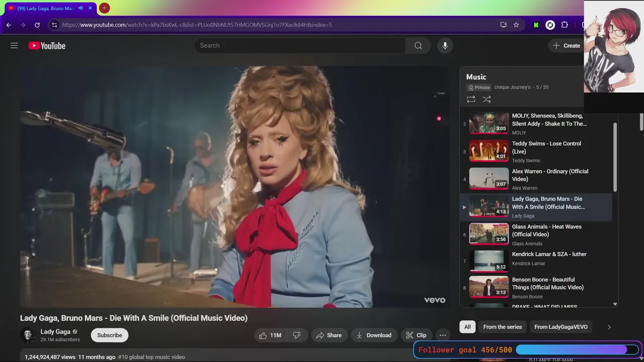Open Unique Journey's channel link
The height and width of the screenshot is (362, 644).
tap(512, 87)
